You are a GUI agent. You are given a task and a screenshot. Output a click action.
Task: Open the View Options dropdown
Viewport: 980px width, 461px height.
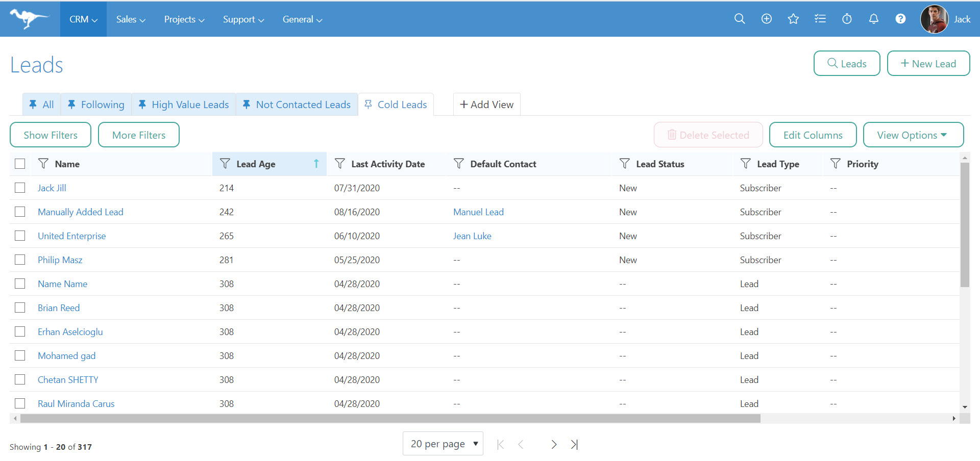[913, 135]
